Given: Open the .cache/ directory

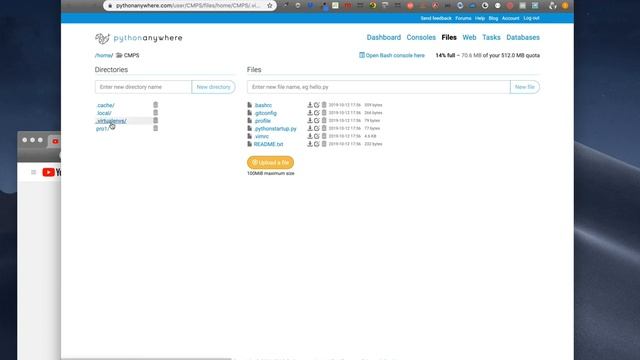Looking at the screenshot, I should [105, 105].
